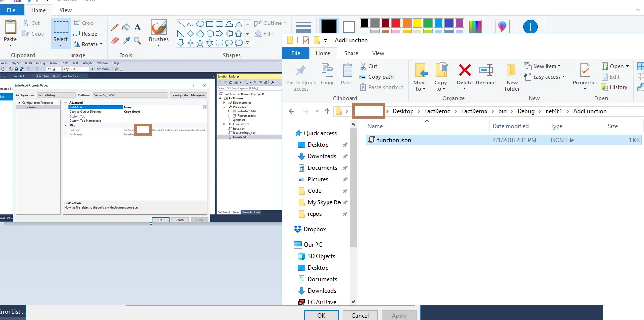Open Edit colors rainbow icon in Paint
The width and height of the screenshot is (644, 320).
(x=474, y=26)
